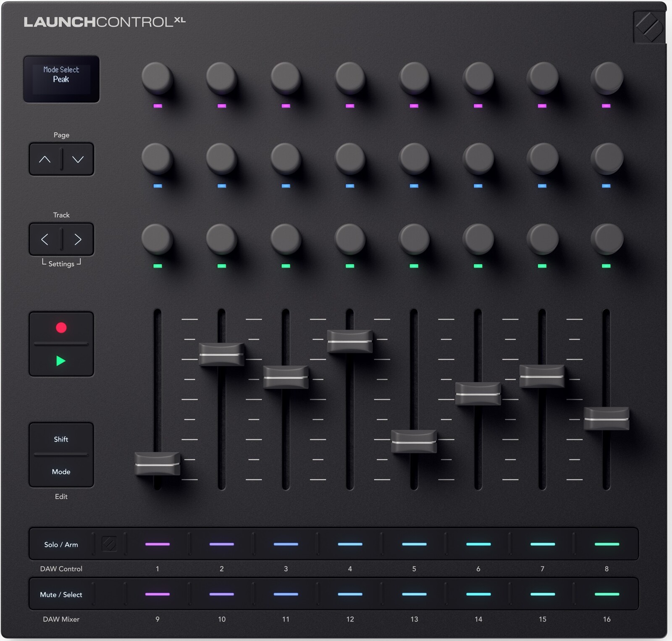Tap pad 5 in the DAW Control row
This screenshot has width=672, height=641.
point(414,545)
